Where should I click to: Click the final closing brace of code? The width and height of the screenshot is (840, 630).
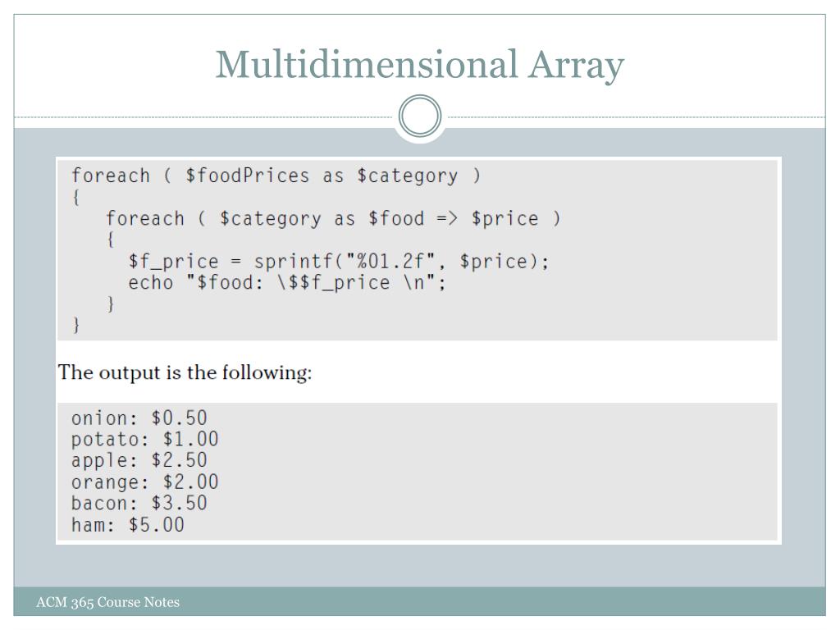76,325
